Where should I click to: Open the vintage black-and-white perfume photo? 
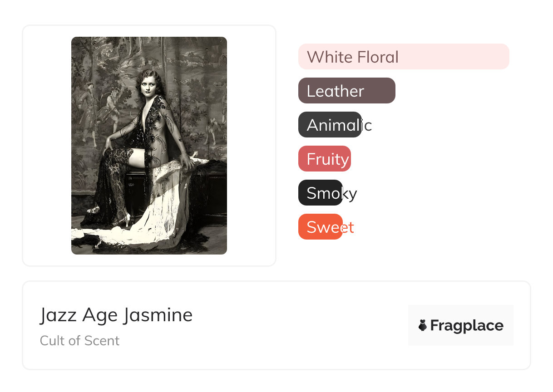tap(149, 145)
